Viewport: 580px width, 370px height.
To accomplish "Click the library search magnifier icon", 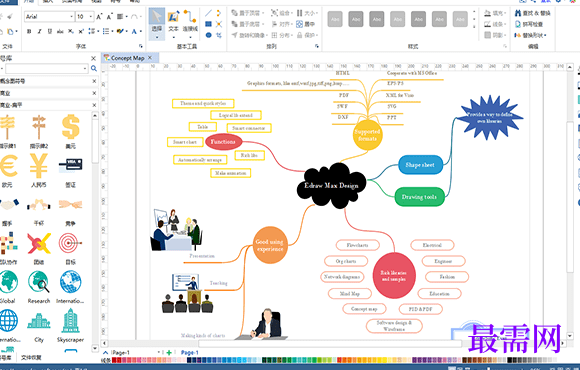I will pos(94,68).
